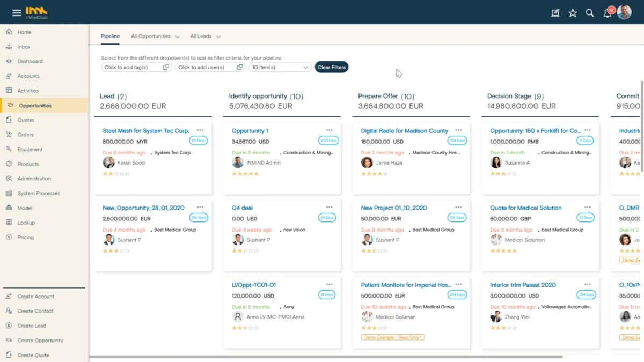Open three-dot menu on Q4 deal card

click(x=329, y=208)
